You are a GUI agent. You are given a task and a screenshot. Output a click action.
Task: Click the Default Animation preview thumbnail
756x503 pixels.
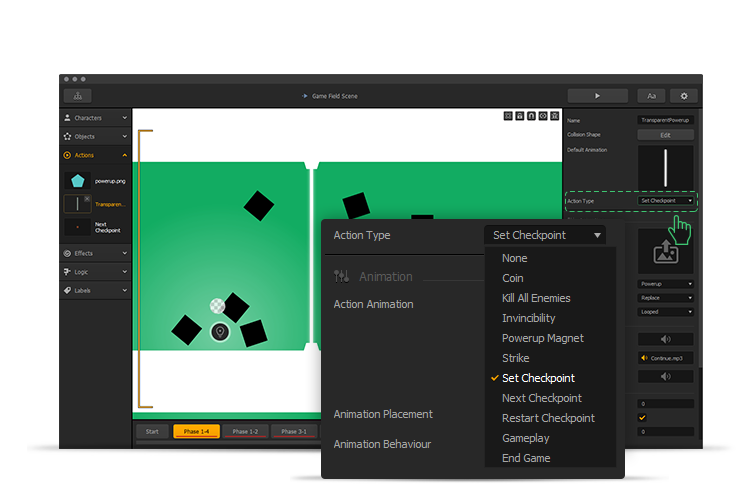pyautogui.click(x=665, y=168)
